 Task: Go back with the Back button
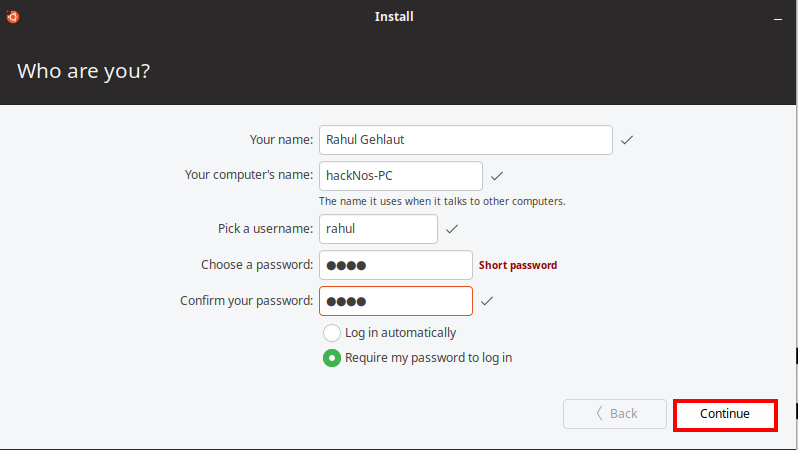[615, 413]
